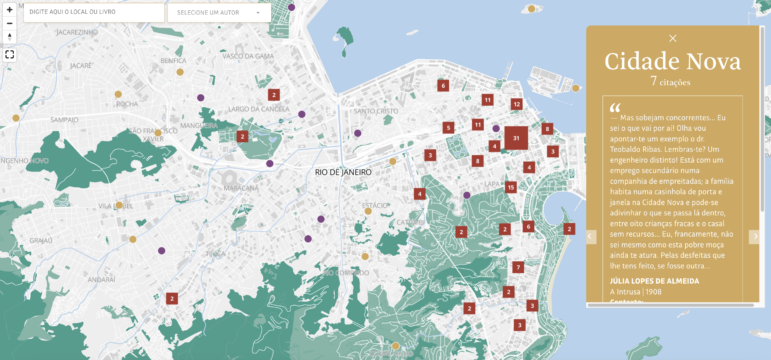This screenshot has height=360, width=771.
Task: Show the previous citation with left arrow
Action: [592, 237]
